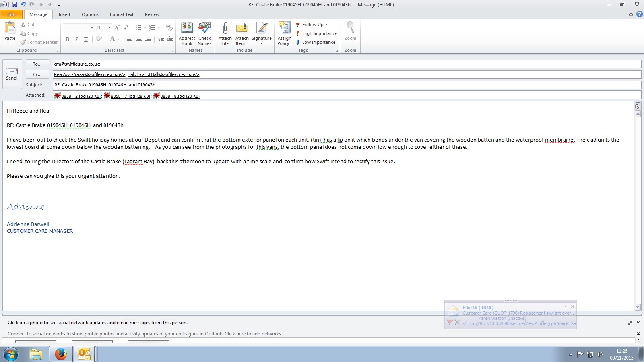Image resolution: width=644 pixels, height=362 pixels.
Task: Run Check Names on recipients
Action: tap(204, 34)
